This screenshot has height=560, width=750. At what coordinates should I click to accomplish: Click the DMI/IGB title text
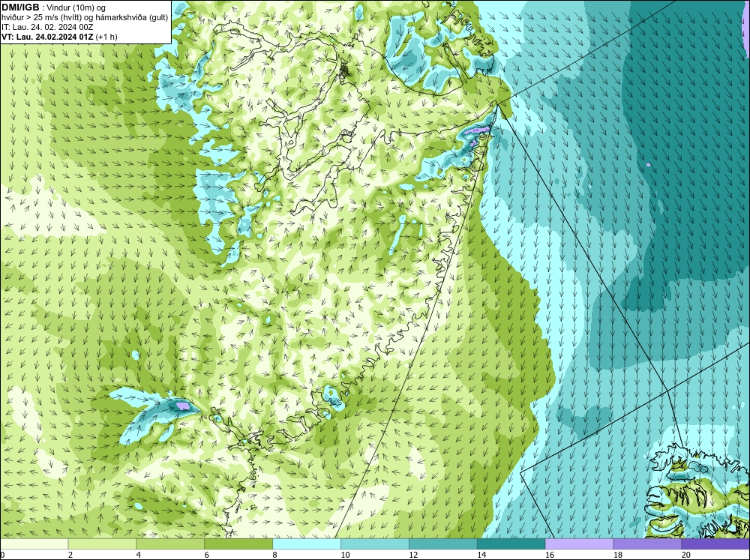pos(20,7)
